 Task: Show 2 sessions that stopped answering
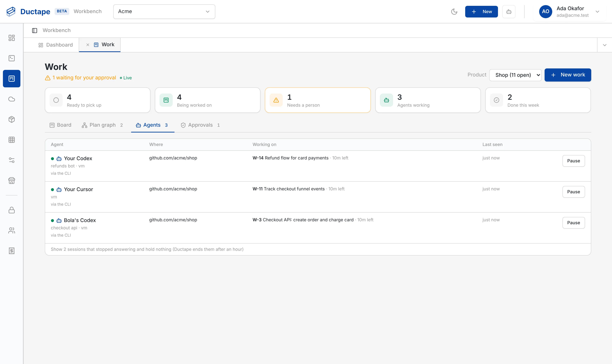point(147,249)
